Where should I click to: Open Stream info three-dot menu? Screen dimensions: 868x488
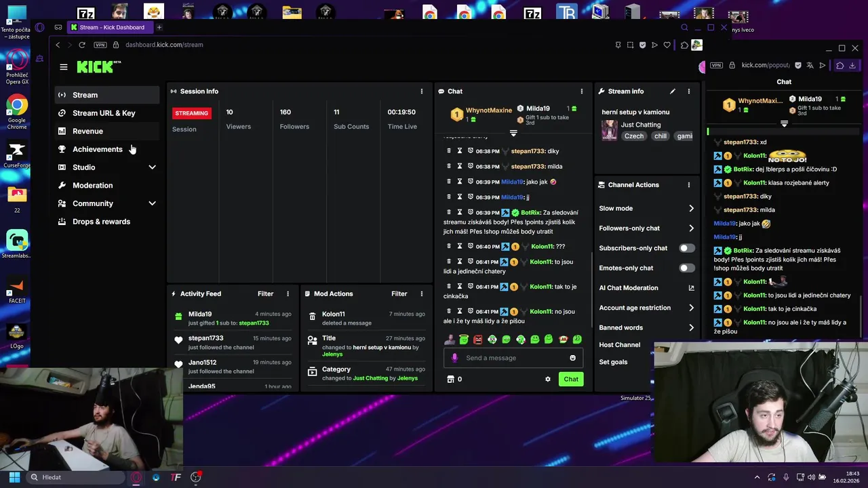coord(689,91)
